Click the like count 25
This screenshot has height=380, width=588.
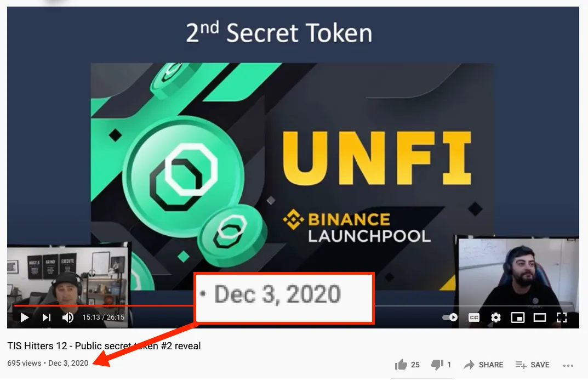415,365
